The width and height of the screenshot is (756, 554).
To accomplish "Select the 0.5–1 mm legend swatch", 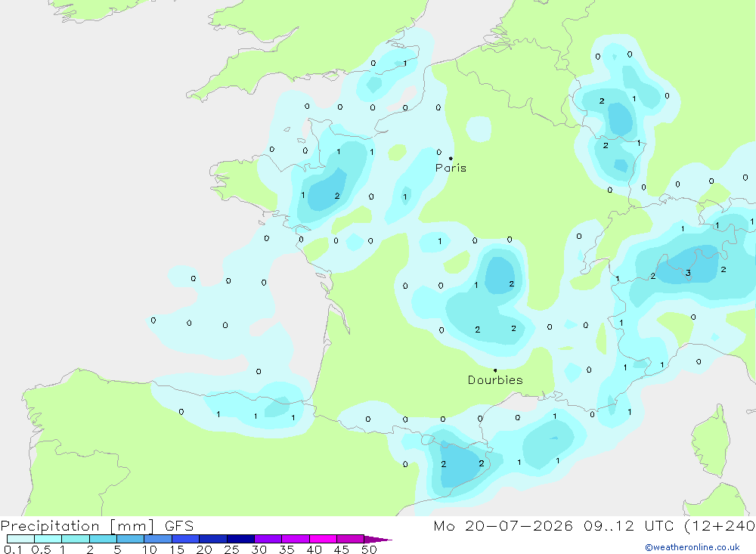I will pos(48,539).
